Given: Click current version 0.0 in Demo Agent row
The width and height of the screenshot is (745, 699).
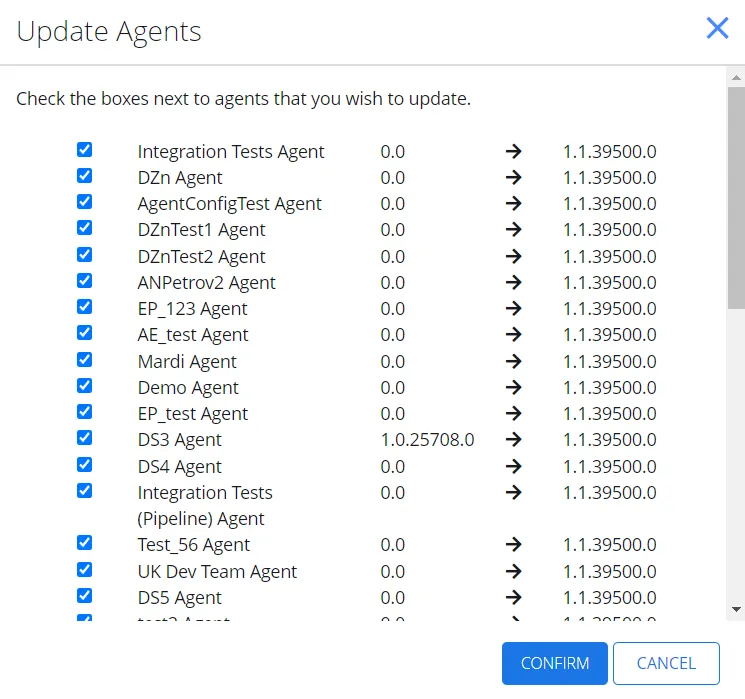Looking at the screenshot, I should [x=392, y=387].
